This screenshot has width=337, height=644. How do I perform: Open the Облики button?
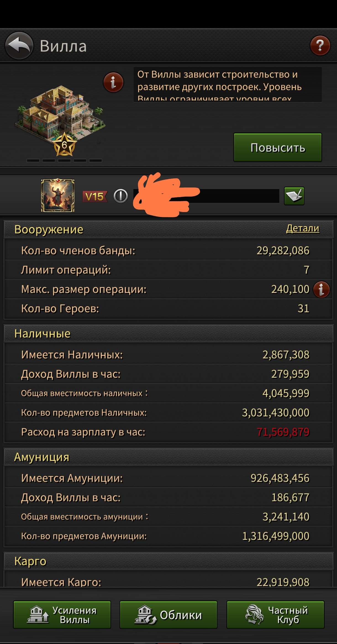(168, 615)
